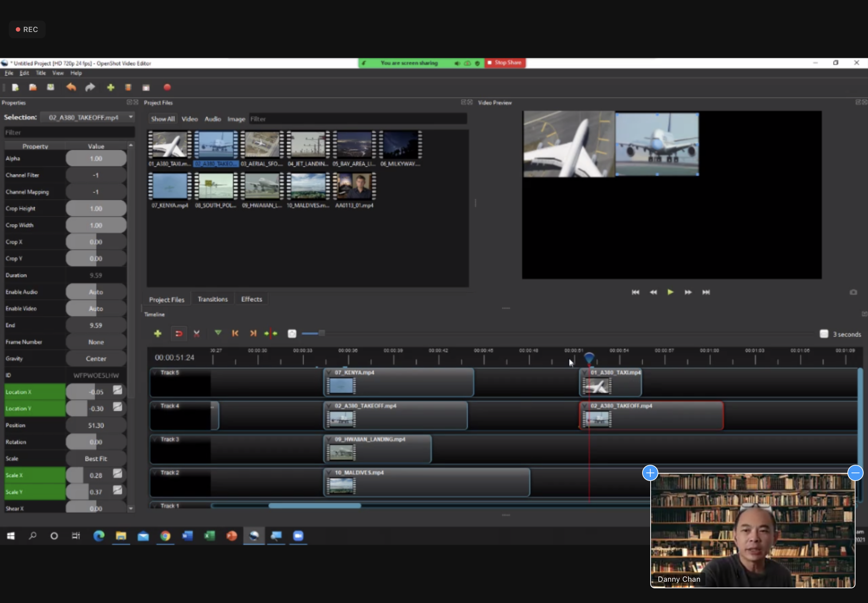Click the Save Current Frame camera icon
This screenshot has height=603, width=868.
[853, 292]
